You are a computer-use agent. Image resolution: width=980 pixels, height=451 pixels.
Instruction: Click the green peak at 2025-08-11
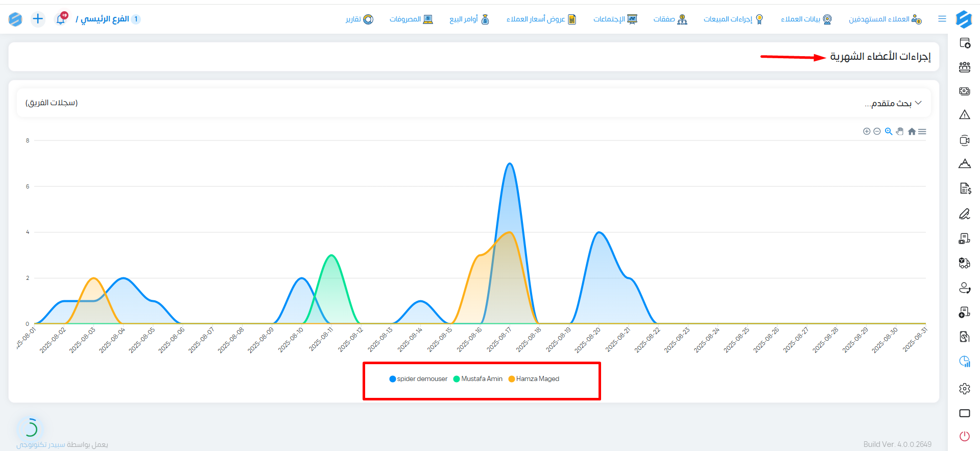(331, 255)
